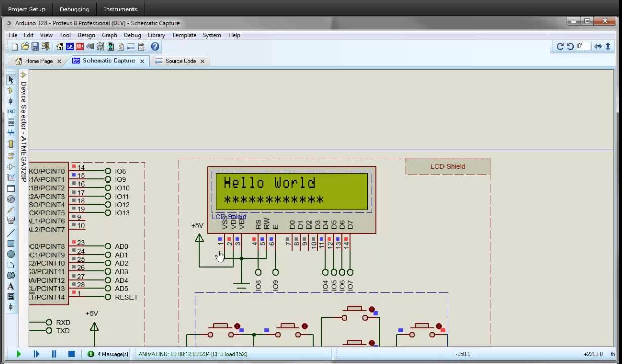
Task: Open the Library menu
Action: (156, 35)
